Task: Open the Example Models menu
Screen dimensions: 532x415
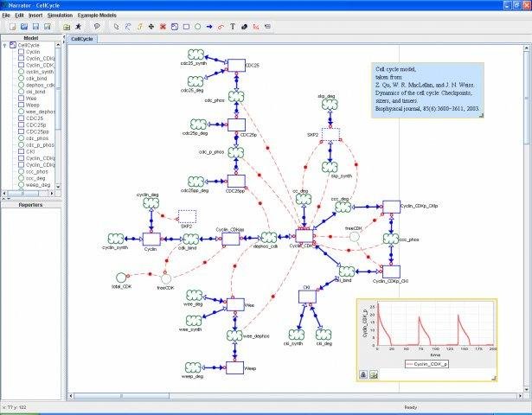Action: (x=98, y=16)
